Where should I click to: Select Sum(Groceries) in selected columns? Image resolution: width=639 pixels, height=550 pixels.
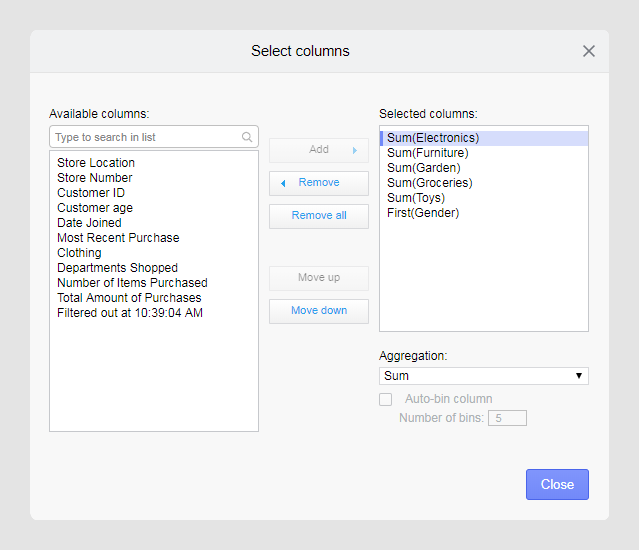429,183
